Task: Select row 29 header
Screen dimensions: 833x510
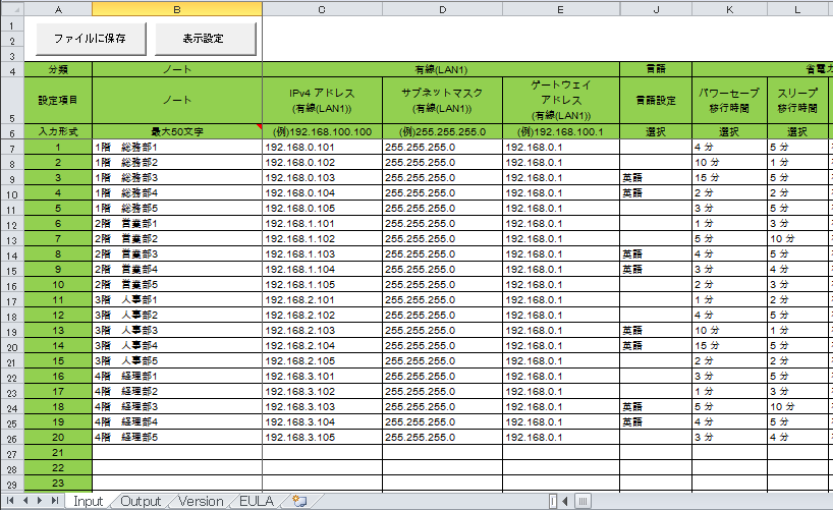Action: click(x=12, y=484)
